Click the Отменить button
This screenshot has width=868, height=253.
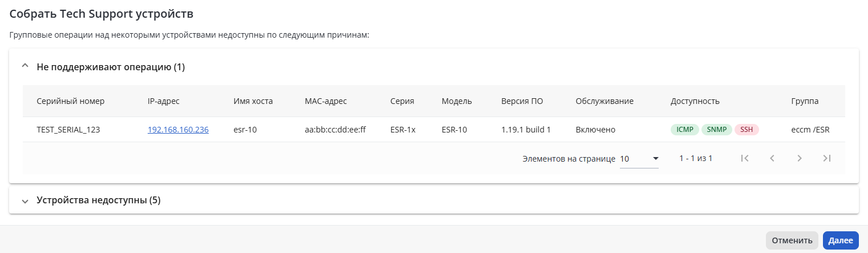pos(792,240)
